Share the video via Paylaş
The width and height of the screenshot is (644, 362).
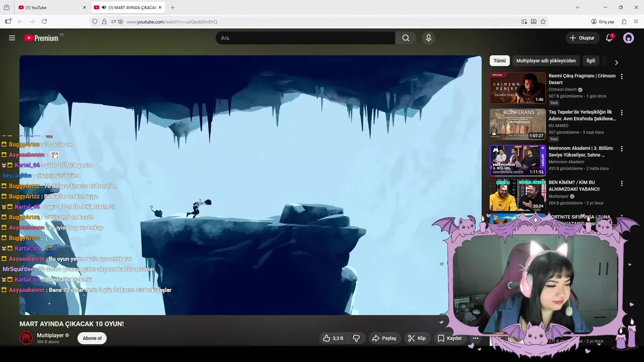pos(384,338)
